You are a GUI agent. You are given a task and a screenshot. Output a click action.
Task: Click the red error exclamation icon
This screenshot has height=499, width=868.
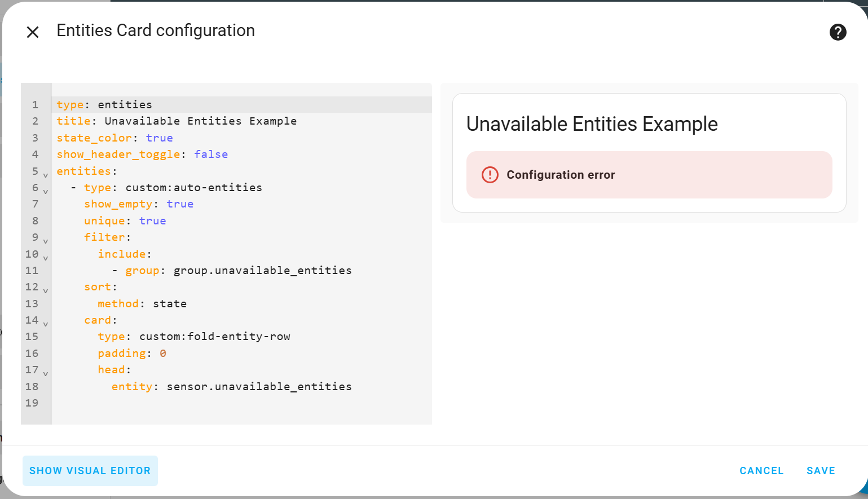pyautogui.click(x=490, y=175)
